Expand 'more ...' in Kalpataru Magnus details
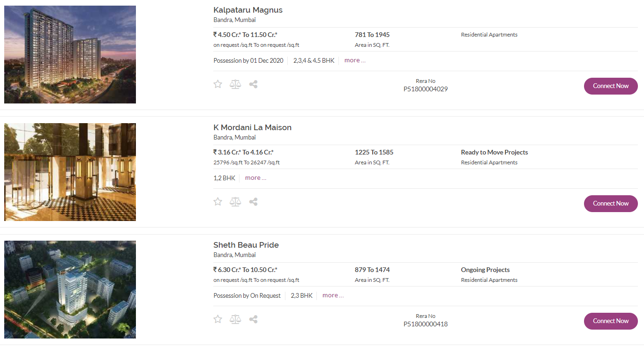Viewport: 644px width, 346px height. [x=355, y=60]
